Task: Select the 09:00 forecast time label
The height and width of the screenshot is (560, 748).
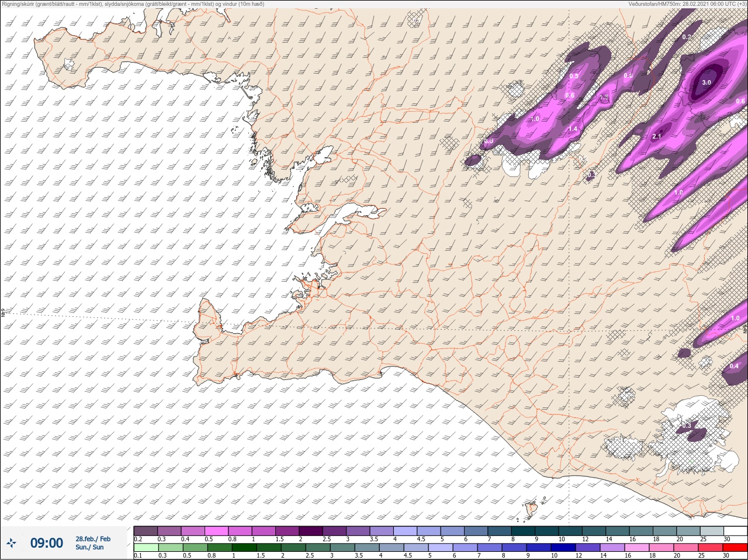Action: pos(47,543)
